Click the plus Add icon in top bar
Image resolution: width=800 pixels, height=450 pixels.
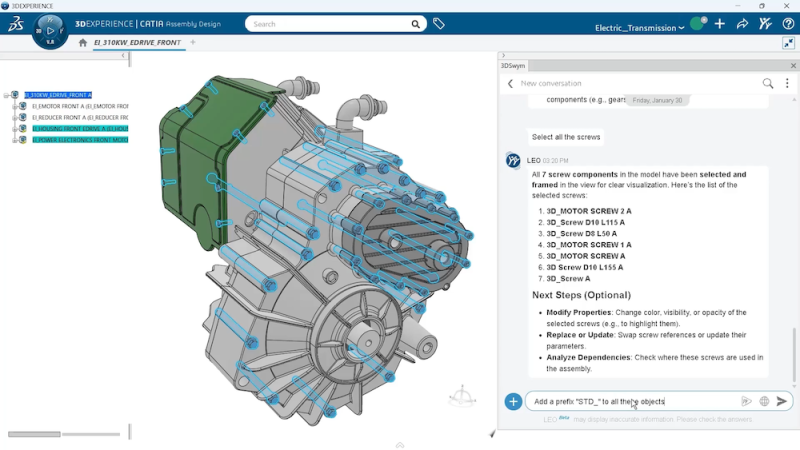coord(720,23)
